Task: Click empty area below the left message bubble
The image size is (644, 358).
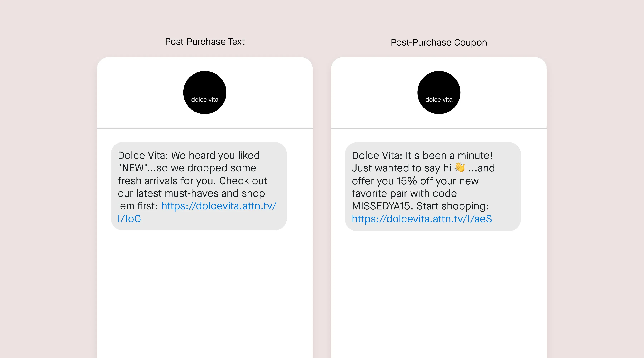Action: 205,293
